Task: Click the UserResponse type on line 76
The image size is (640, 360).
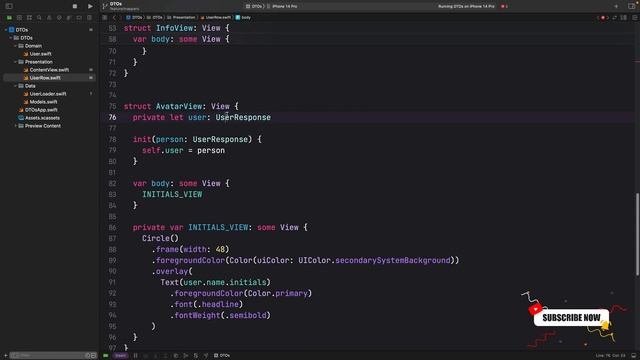Action: 243,117
